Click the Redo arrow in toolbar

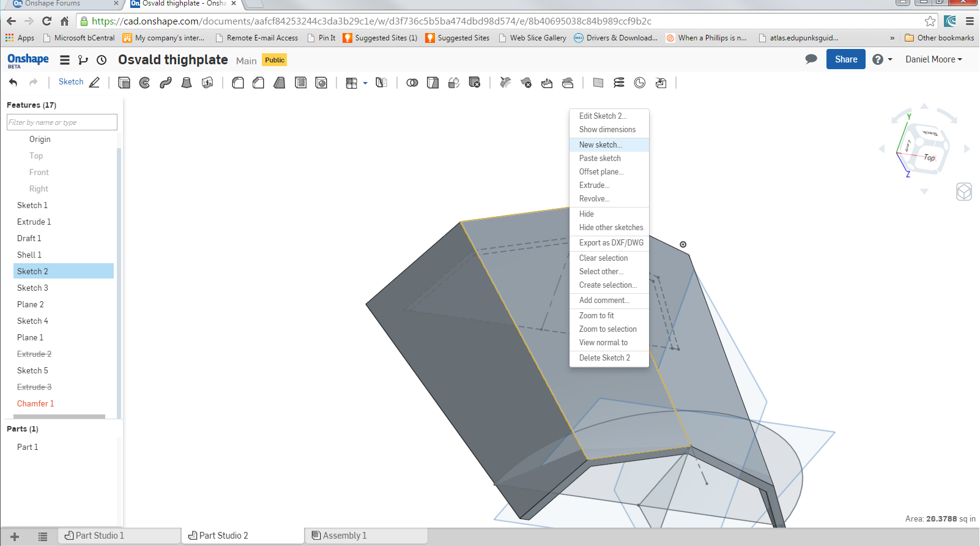tap(34, 83)
